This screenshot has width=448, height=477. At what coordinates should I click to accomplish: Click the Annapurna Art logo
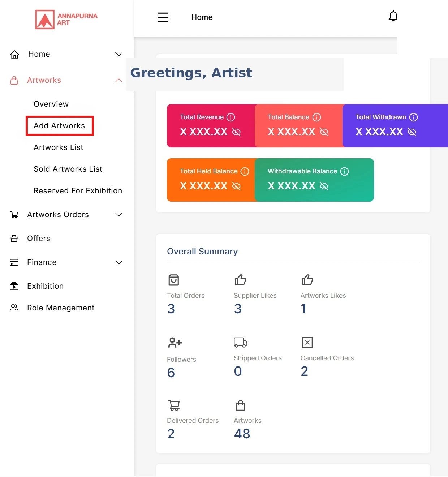(66, 20)
